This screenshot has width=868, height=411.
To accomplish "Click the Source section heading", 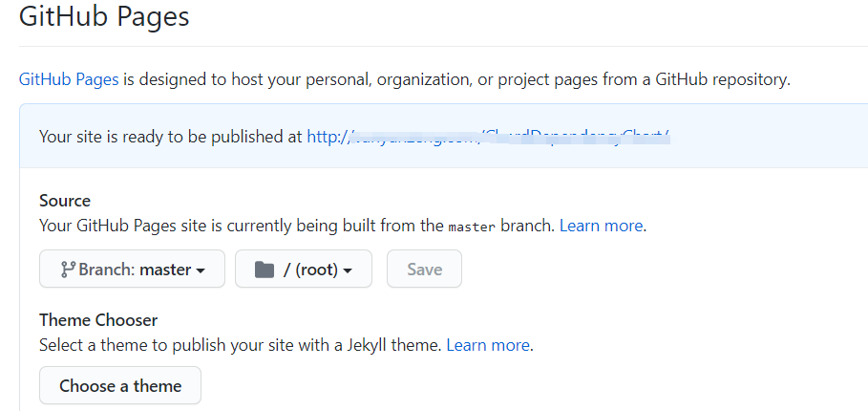I will 65,201.
